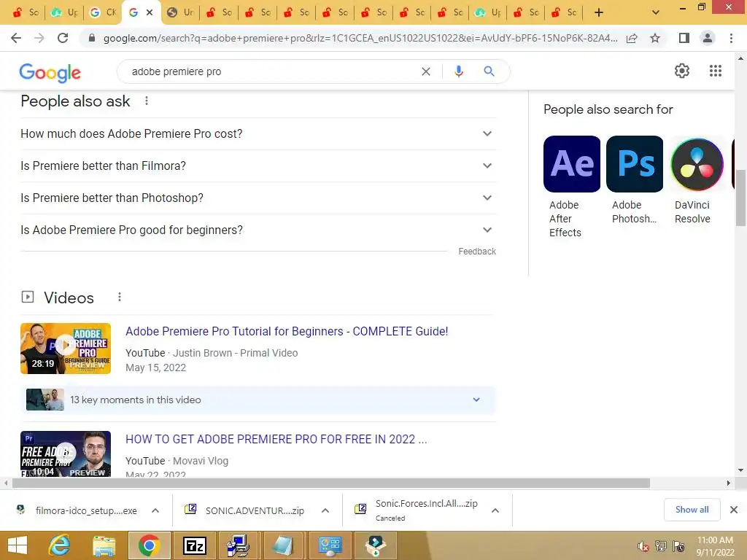The height and width of the screenshot is (560, 747).
Task: Click the key moments preview thumbnail
Action: pos(45,400)
